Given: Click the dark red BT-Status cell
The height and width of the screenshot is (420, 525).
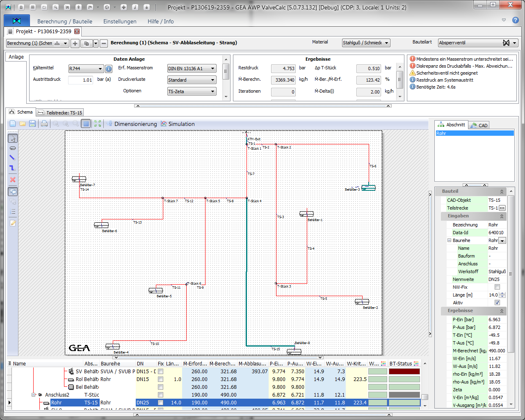Looking at the screenshot, I should point(404,372).
